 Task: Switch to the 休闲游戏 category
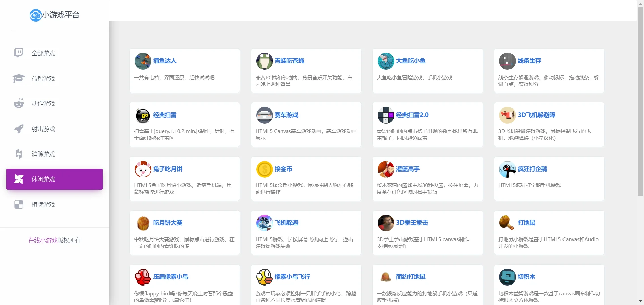point(43,179)
